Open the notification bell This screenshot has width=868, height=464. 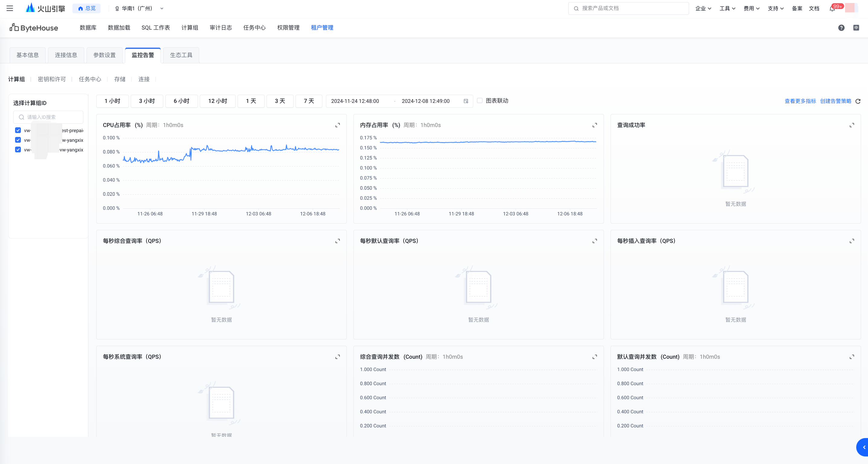click(832, 8)
